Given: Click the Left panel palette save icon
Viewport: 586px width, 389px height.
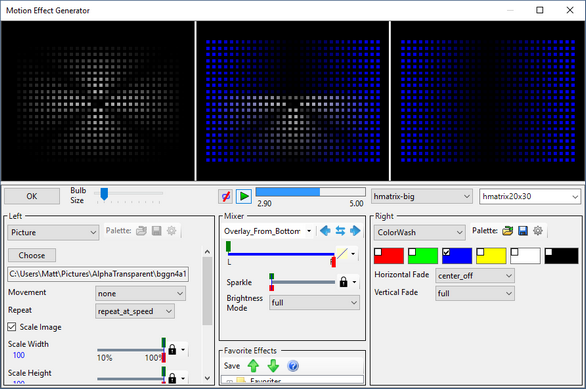Looking at the screenshot, I should pos(157,231).
